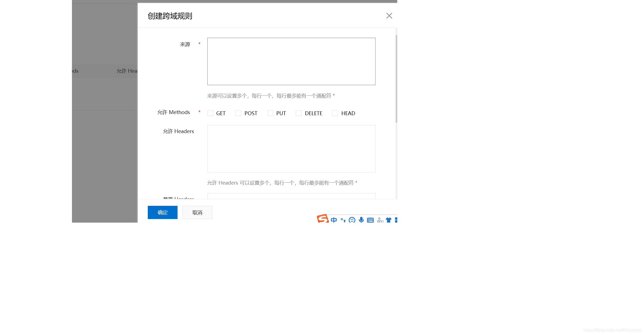
Task: Toggle the Chinese/English input mode icon
Action: tap(334, 220)
